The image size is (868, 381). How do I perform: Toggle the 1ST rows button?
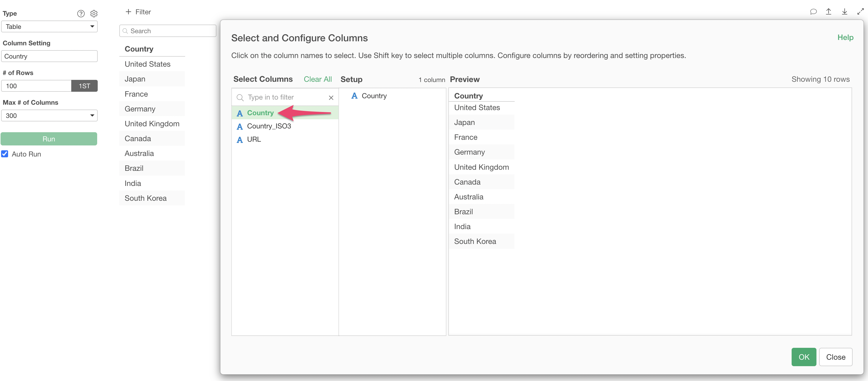(x=84, y=86)
